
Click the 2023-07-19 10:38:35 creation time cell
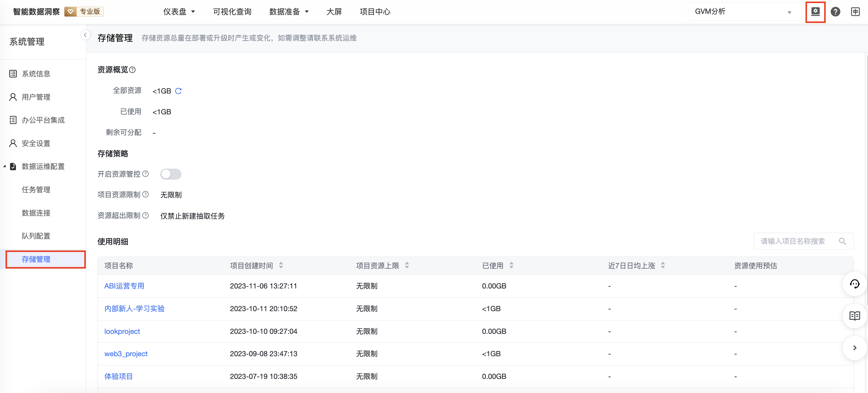264,376
